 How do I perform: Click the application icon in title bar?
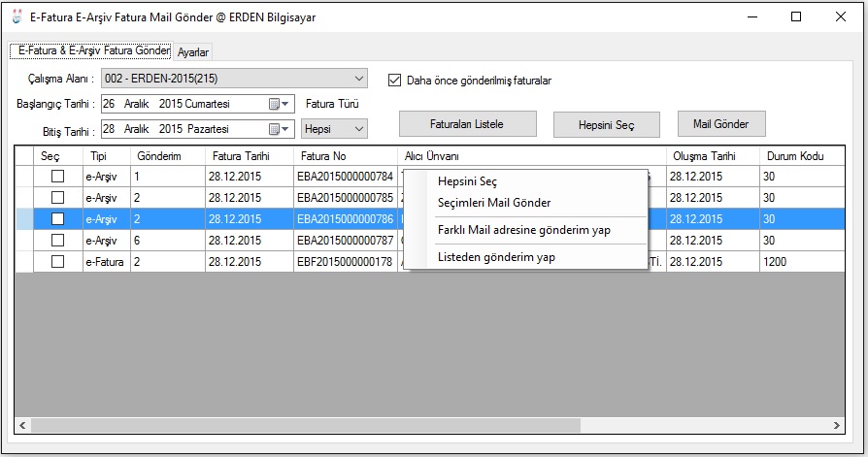click(x=16, y=17)
